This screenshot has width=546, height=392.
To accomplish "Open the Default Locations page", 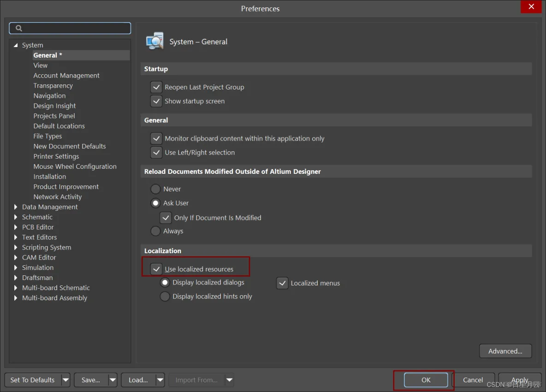I will [59, 126].
